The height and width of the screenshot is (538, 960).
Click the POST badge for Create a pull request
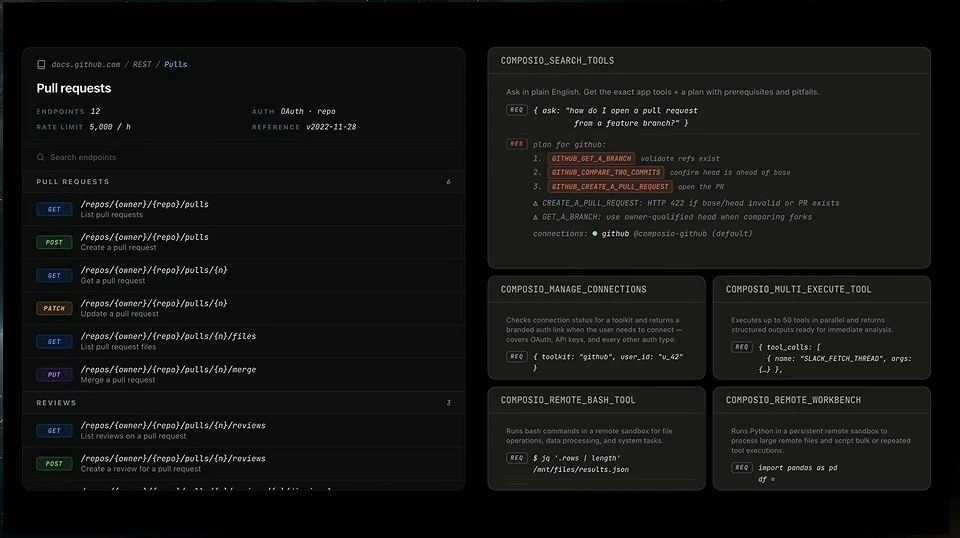coord(54,242)
